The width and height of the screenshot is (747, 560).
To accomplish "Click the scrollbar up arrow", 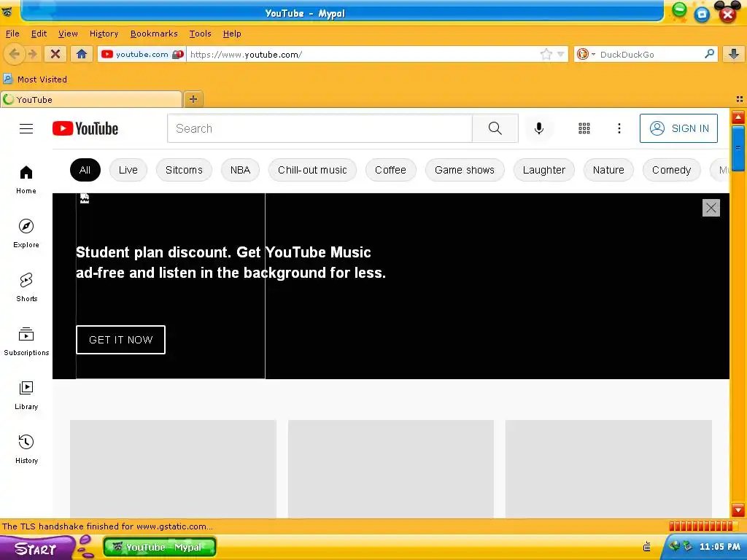I will coord(738,117).
